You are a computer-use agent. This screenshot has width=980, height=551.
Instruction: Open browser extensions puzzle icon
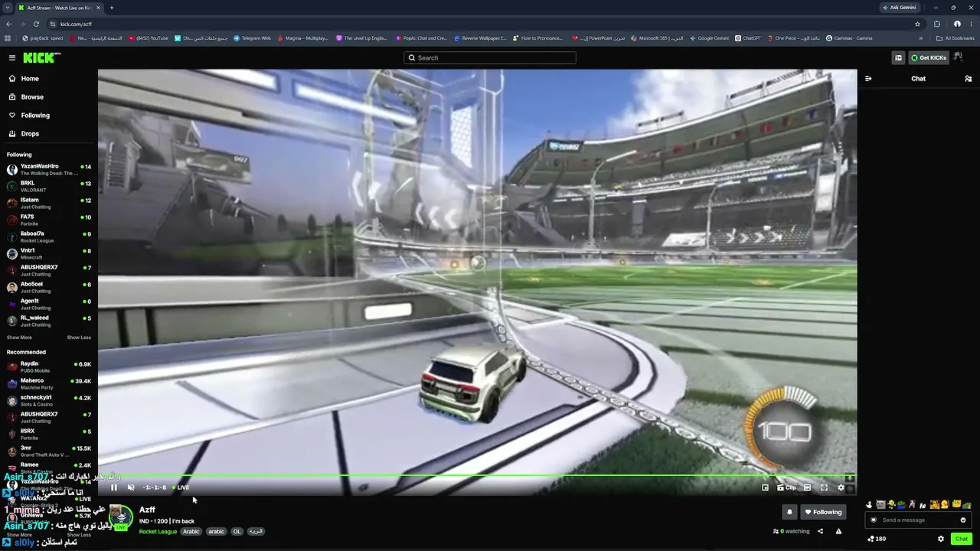[937, 24]
